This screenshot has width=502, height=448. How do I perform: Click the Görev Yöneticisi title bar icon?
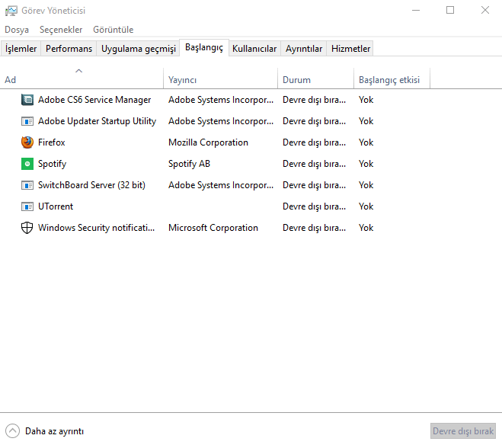point(11,11)
